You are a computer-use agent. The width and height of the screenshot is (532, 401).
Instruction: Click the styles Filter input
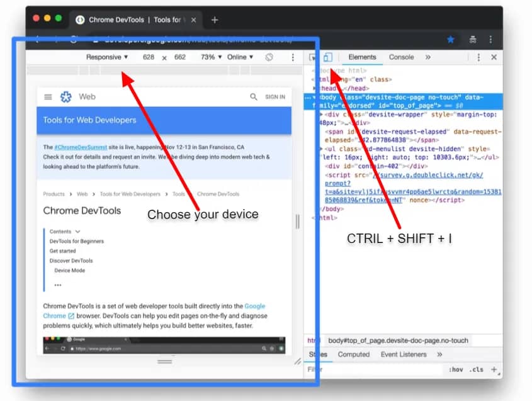tap(373, 370)
